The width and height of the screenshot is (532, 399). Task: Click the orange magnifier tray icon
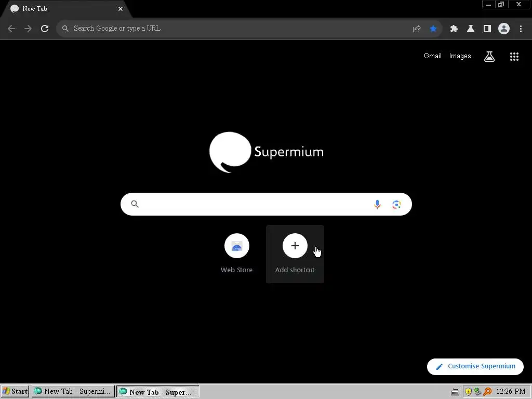[x=487, y=392]
